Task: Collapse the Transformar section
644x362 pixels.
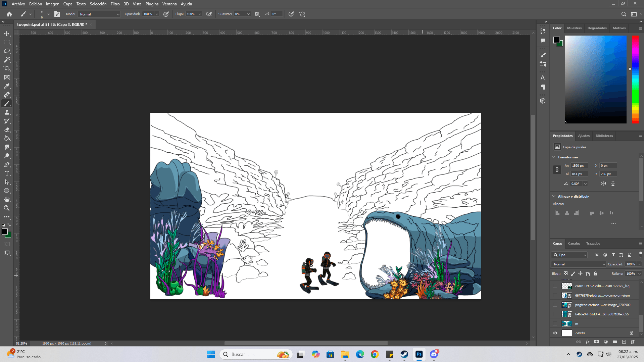Action: click(554, 157)
